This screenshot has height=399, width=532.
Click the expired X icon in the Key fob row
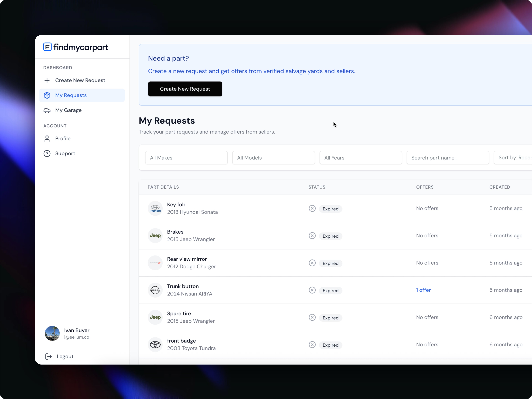click(312, 209)
